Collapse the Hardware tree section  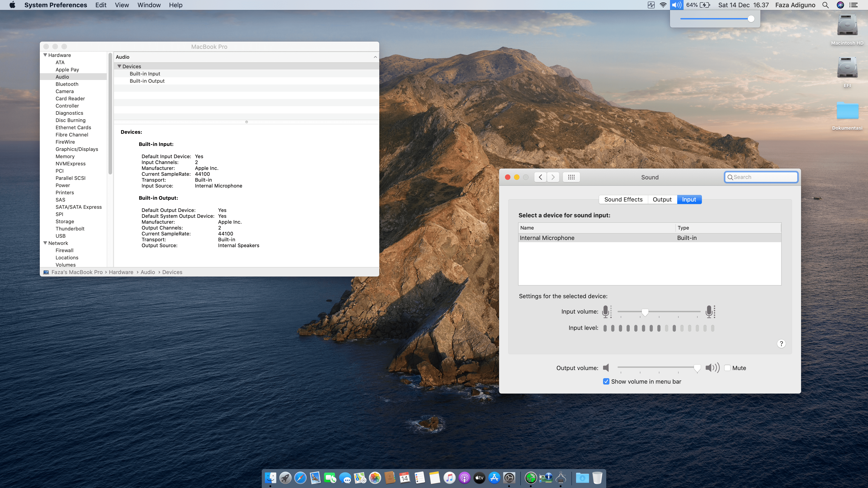click(x=45, y=55)
